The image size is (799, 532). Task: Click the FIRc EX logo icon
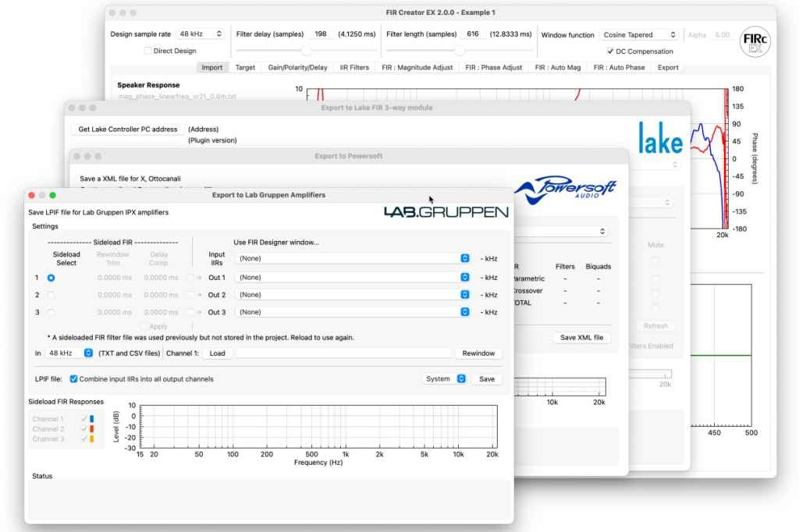tap(755, 42)
